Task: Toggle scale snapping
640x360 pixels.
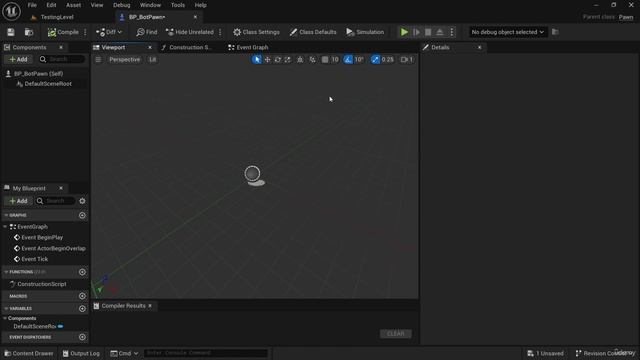Action: [x=375, y=60]
